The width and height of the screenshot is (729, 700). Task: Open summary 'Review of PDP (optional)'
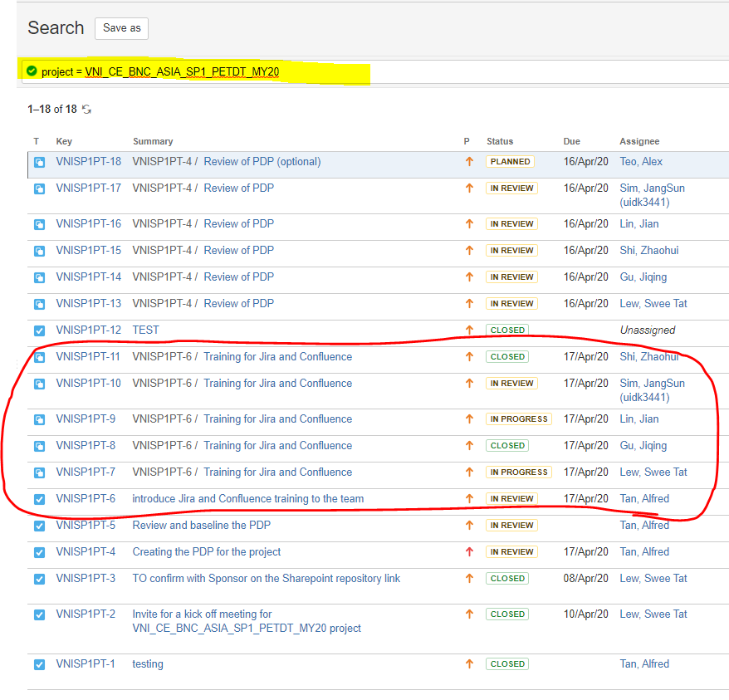pos(262,161)
